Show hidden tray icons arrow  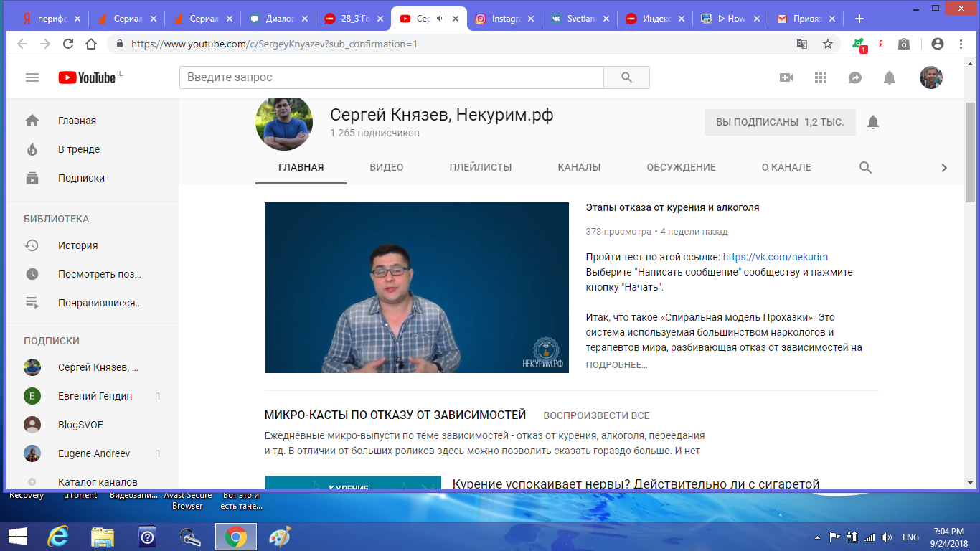point(818,537)
